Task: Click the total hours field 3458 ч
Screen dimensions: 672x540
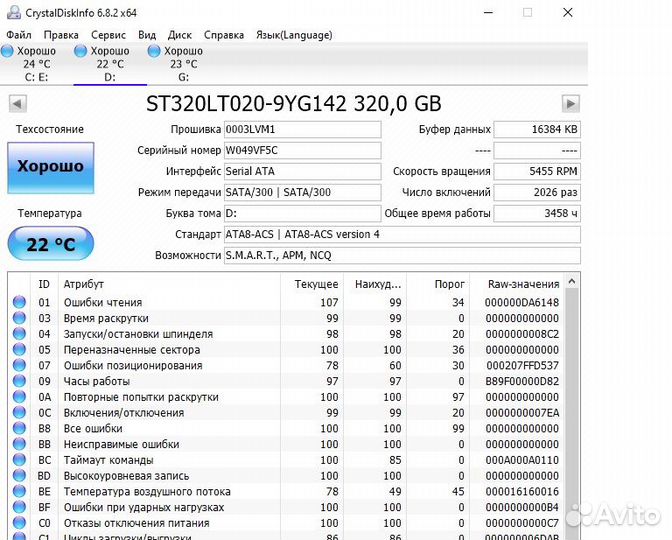Action: coord(537,213)
